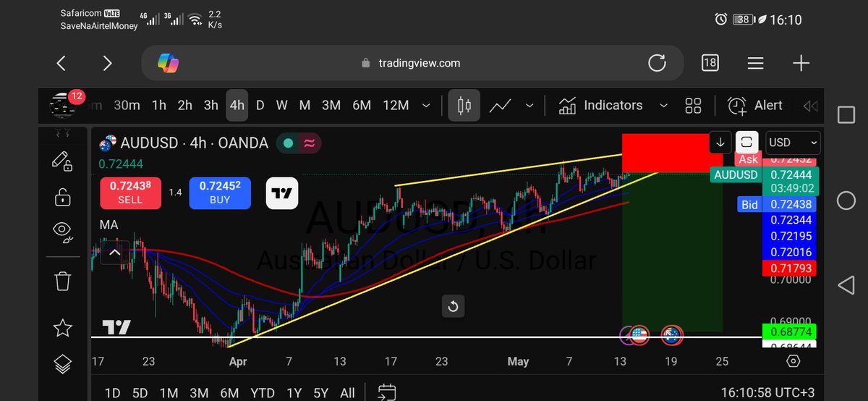Click the trash bin remove drawings icon

[63, 279]
